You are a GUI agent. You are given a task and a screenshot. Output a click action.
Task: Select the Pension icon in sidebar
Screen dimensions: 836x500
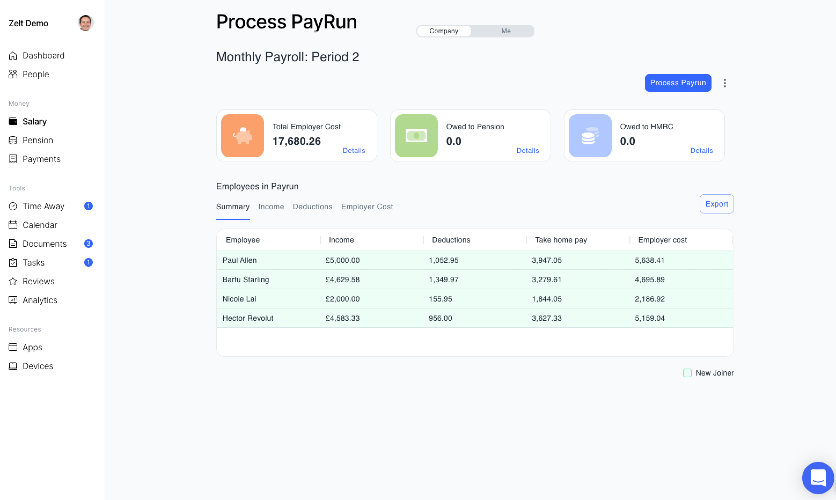pyautogui.click(x=13, y=140)
